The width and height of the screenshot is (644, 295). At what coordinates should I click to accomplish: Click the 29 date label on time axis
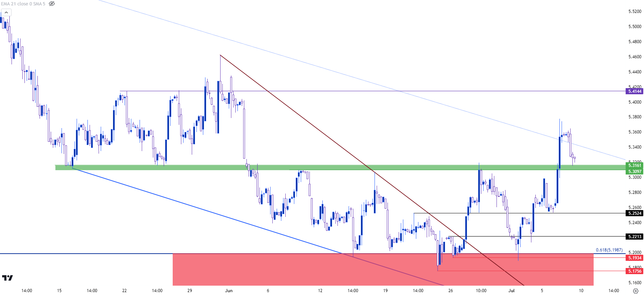[x=190, y=291]
